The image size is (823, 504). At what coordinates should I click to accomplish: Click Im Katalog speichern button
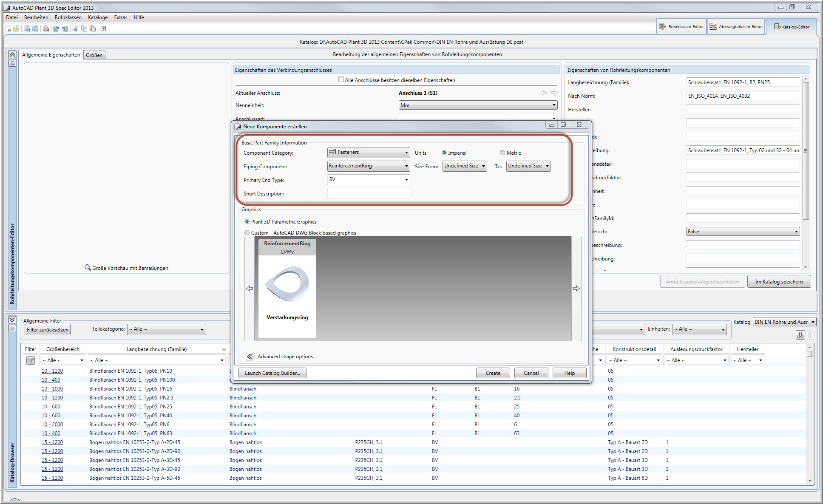[x=779, y=282]
